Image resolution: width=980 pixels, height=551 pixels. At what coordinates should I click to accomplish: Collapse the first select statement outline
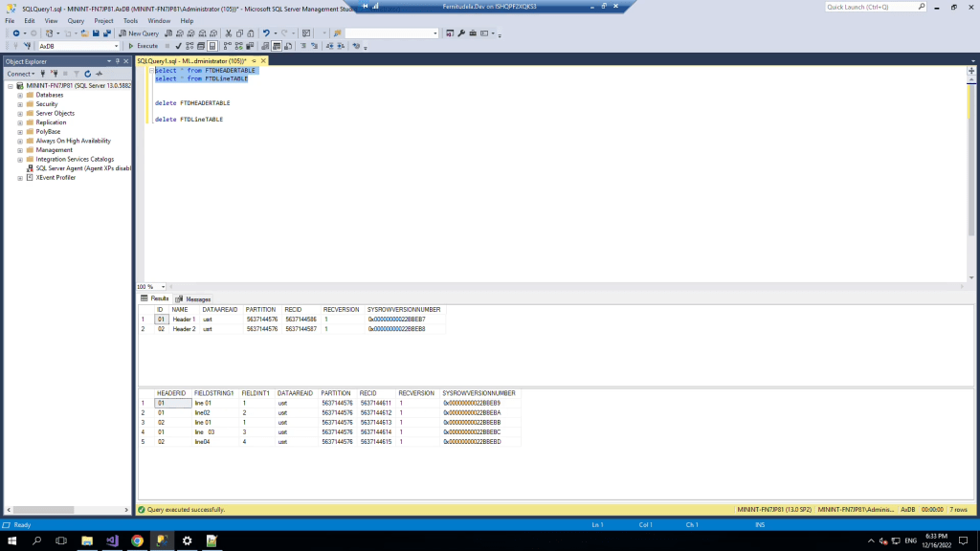point(151,71)
